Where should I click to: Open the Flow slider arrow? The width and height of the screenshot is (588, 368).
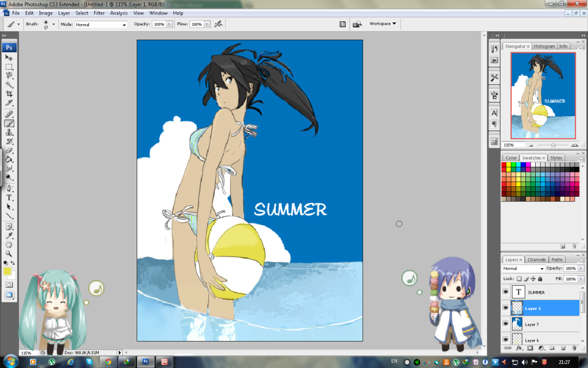(207, 24)
